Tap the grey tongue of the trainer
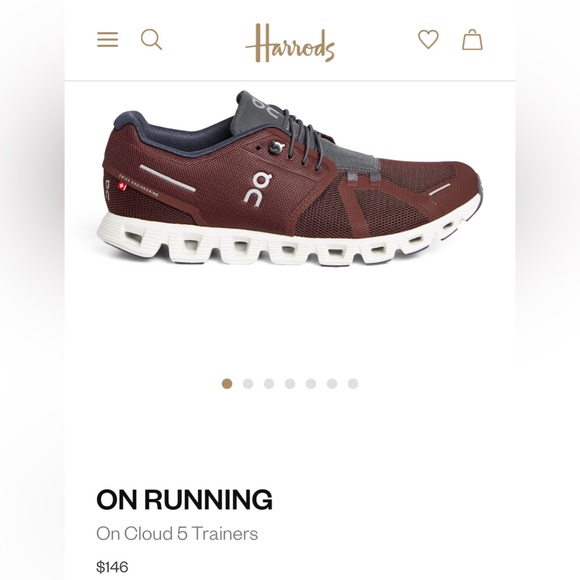 click(259, 111)
